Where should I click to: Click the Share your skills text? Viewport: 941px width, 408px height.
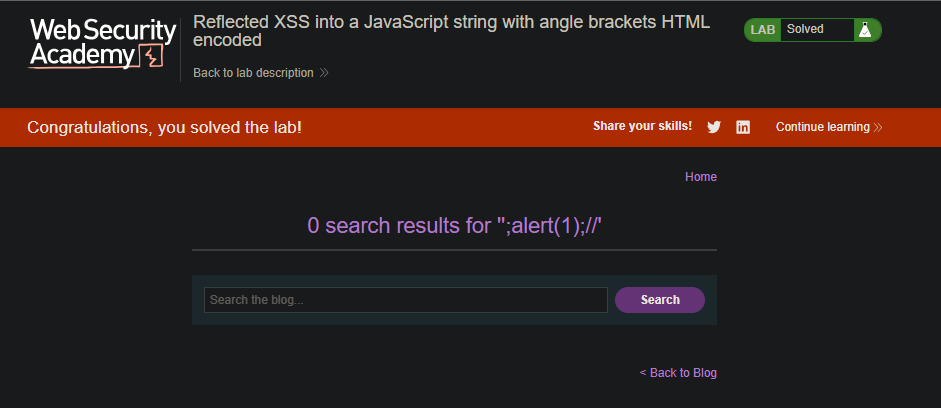pyautogui.click(x=642, y=126)
